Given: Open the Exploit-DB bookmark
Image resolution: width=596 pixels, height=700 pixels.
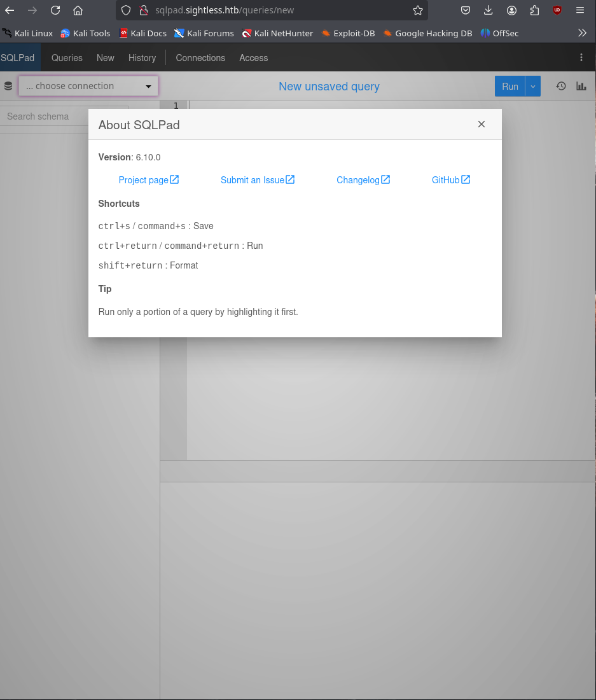Looking at the screenshot, I should 348,33.
